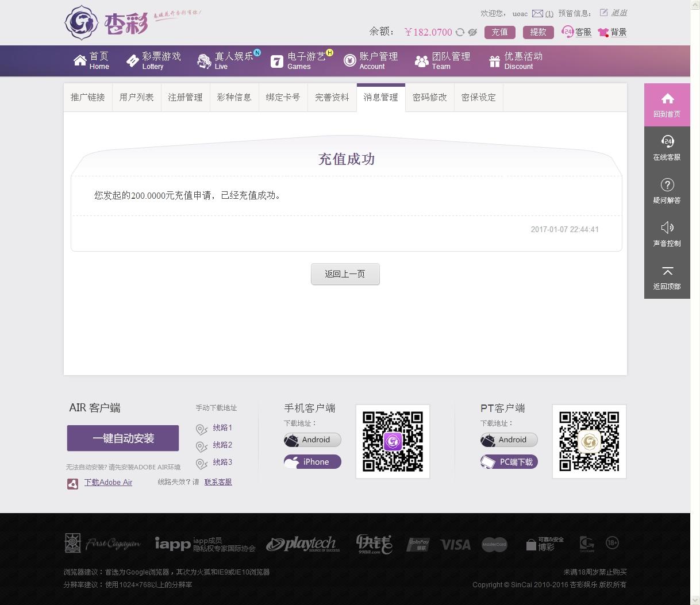The image size is (700, 605).
Task: Click the 返回上一页 button
Action: coord(345,274)
